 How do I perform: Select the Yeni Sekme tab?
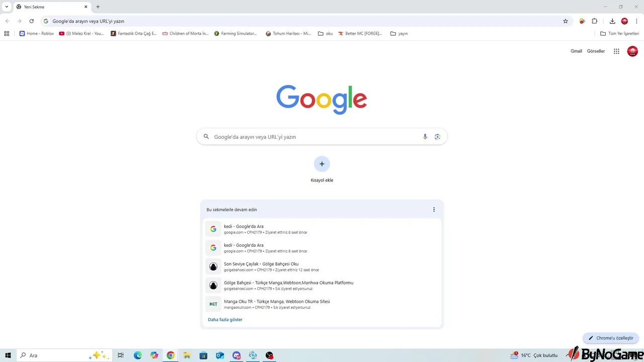tap(51, 7)
